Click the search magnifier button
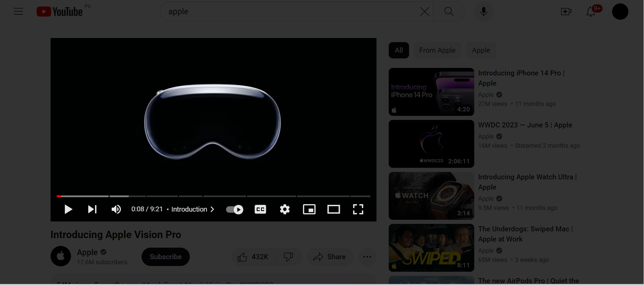 (x=449, y=12)
